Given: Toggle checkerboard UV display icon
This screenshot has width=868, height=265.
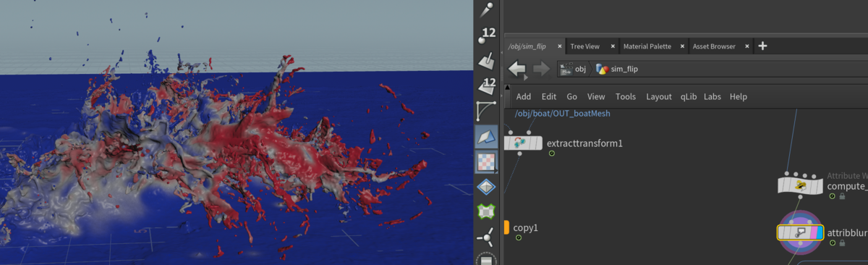Looking at the screenshot, I should tap(487, 161).
